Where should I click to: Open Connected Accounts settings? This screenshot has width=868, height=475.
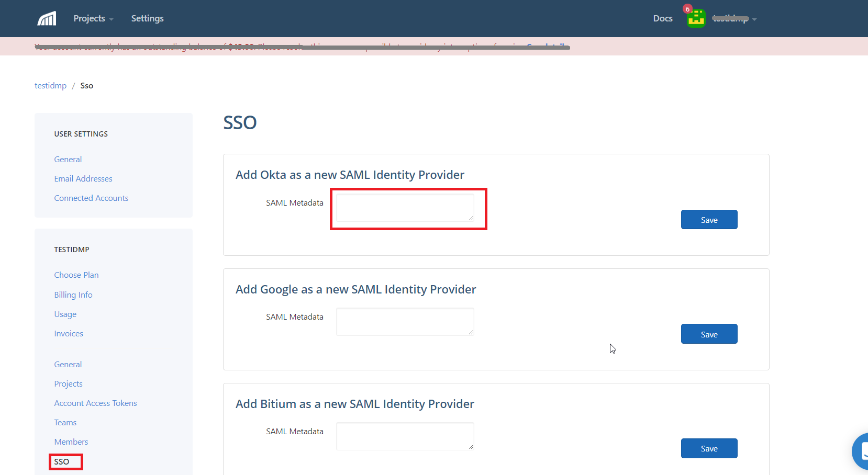pyautogui.click(x=91, y=198)
